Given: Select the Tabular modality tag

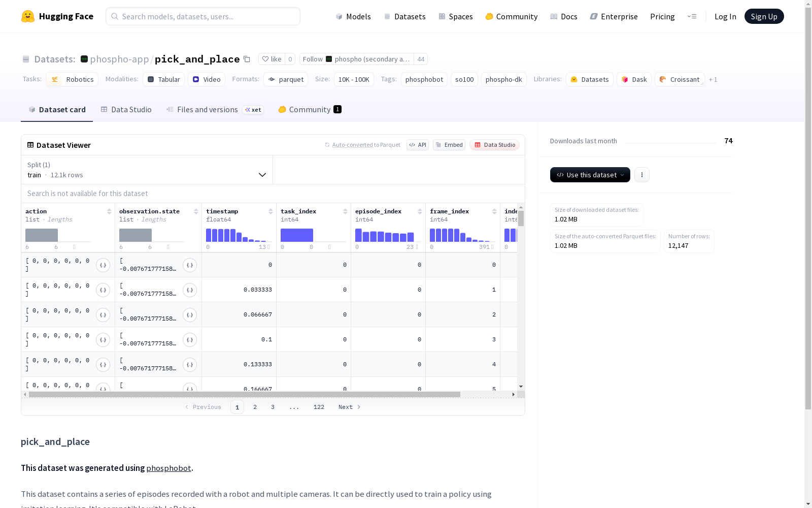Looking at the screenshot, I should [x=163, y=79].
